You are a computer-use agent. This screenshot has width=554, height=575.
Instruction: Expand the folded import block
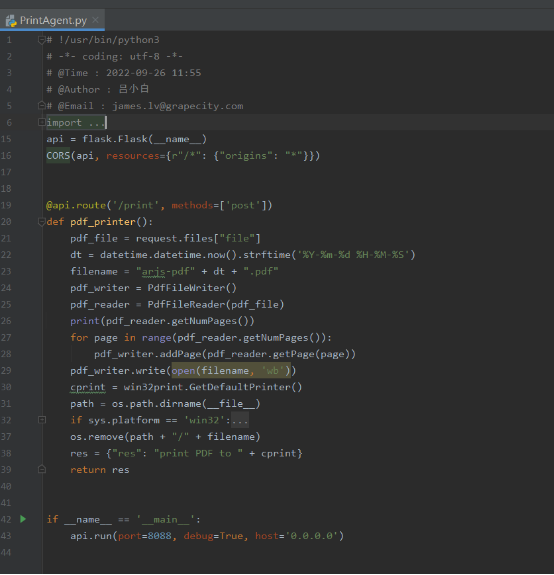pos(41,122)
